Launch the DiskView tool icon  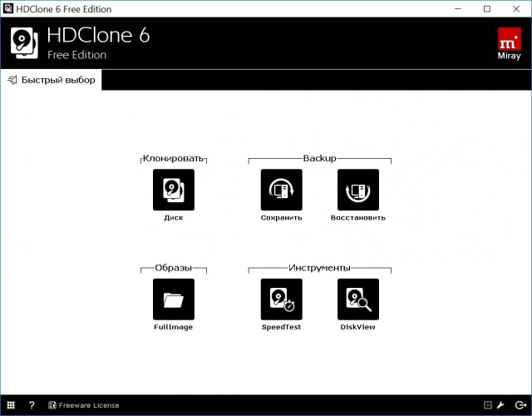[x=358, y=300]
